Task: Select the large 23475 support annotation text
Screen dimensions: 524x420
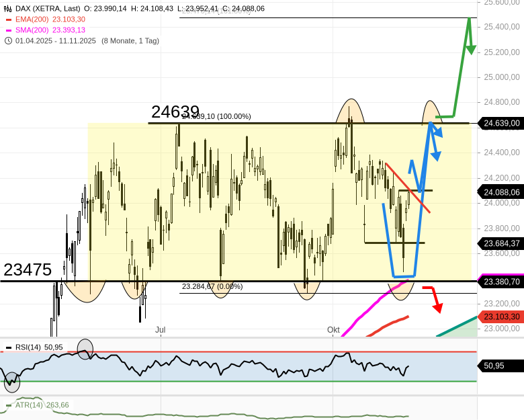Action: click(x=28, y=269)
